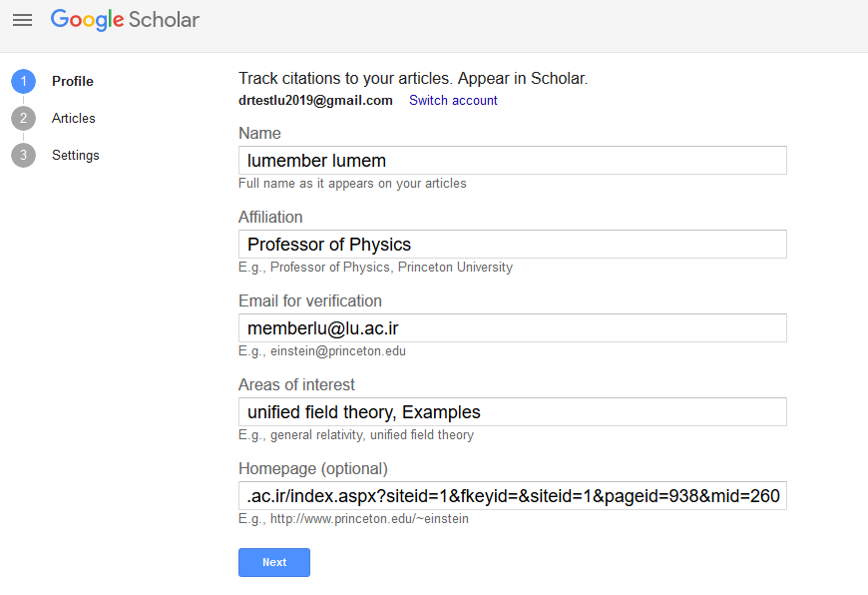Open the hamburger menu icon
Viewport: 868px width, 595px height.
pos(22,21)
